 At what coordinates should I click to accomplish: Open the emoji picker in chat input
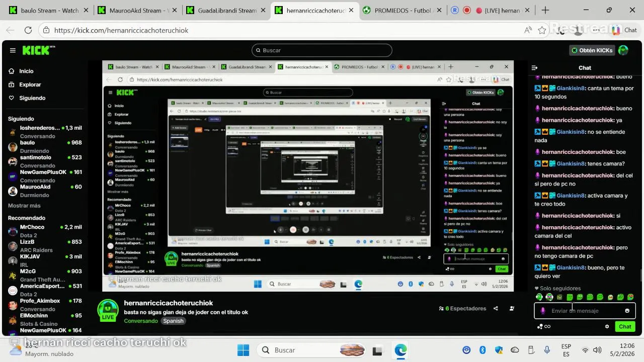point(627,311)
